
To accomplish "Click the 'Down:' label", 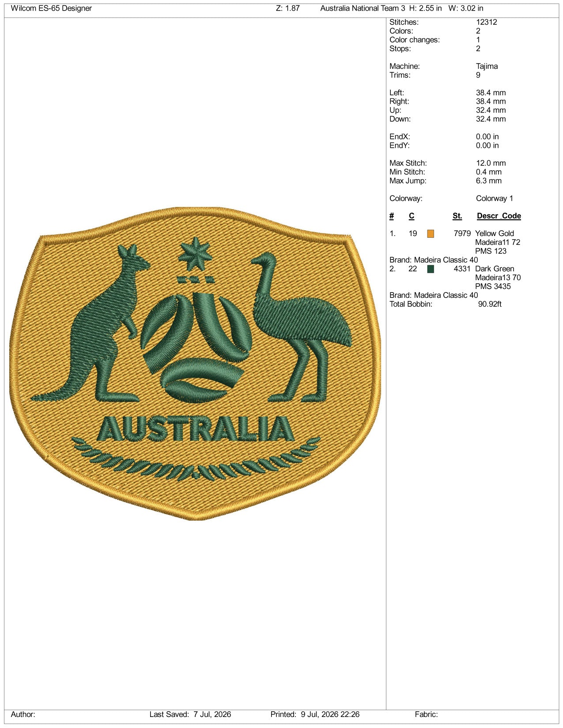I will (x=400, y=119).
